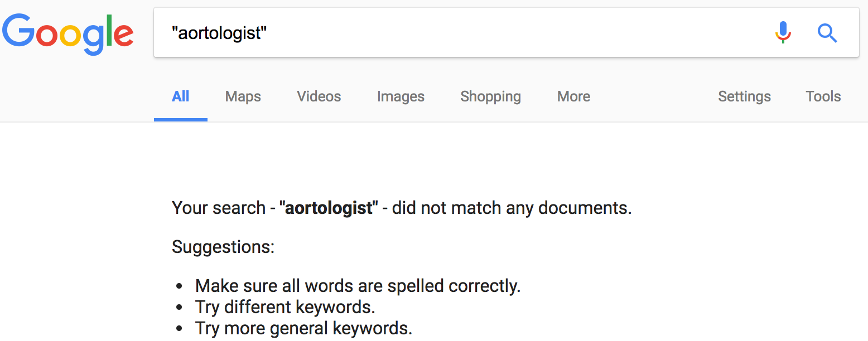
Task: Return to the All results tab
Action: pos(180,96)
